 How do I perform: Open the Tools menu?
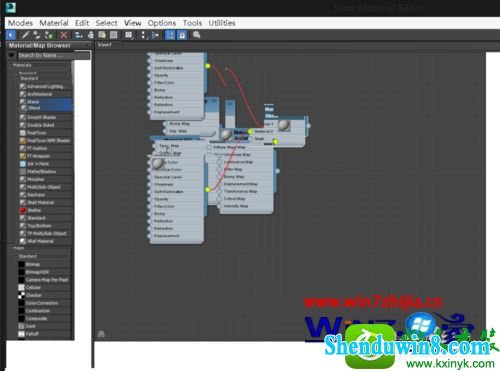[192, 23]
